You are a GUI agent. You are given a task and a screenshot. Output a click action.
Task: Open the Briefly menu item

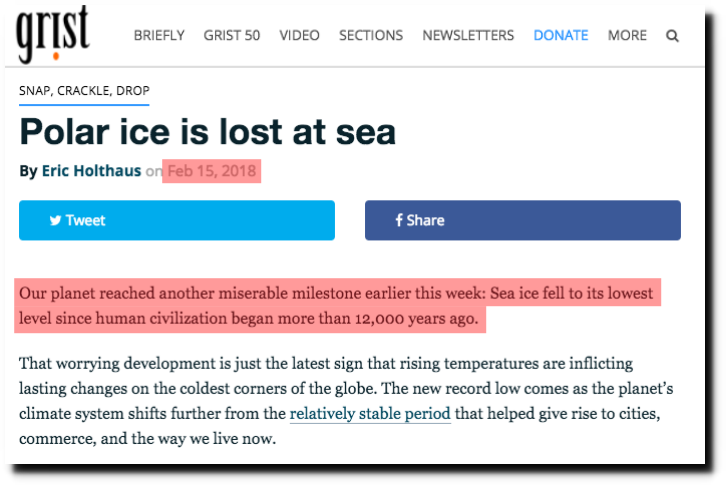click(x=159, y=35)
